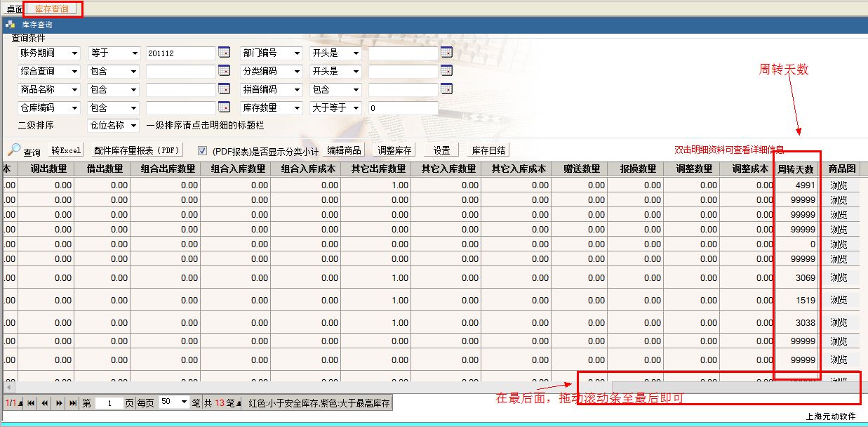Switch to the 桌面 tab
Image resolution: width=868 pixels, height=427 pixels.
(14, 9)
